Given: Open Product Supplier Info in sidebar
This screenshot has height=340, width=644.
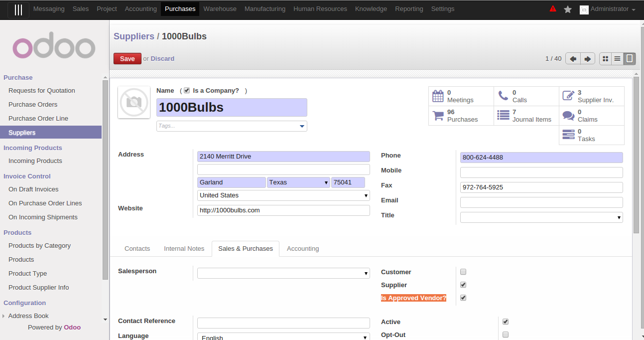Looking at the screenshot, I should point(39,288).
